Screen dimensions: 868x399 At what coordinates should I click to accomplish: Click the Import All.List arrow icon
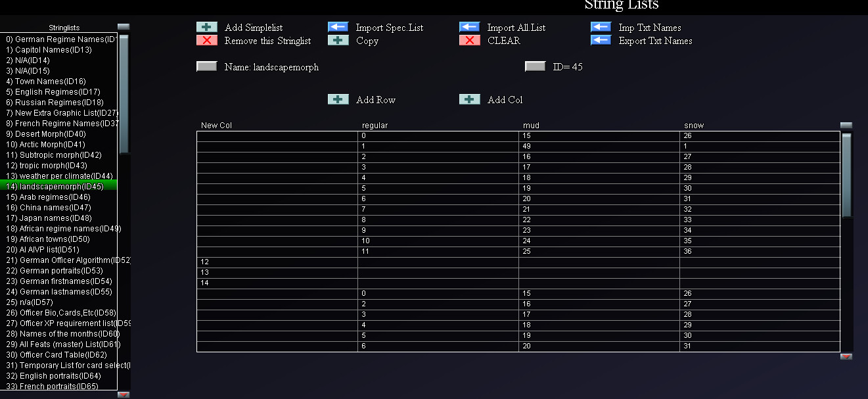tap(469, 28)
